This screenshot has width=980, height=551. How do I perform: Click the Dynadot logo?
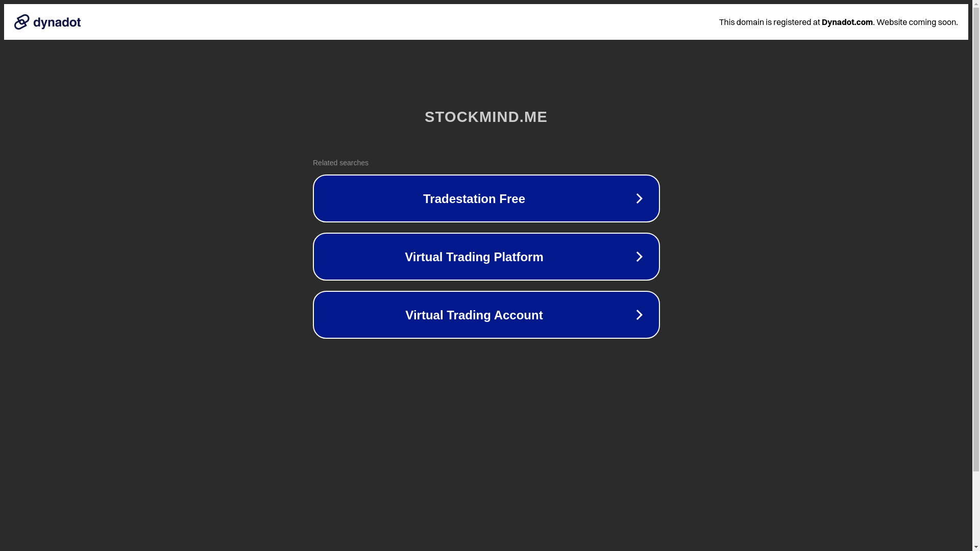pyautogui.click(x=47, y=22)
